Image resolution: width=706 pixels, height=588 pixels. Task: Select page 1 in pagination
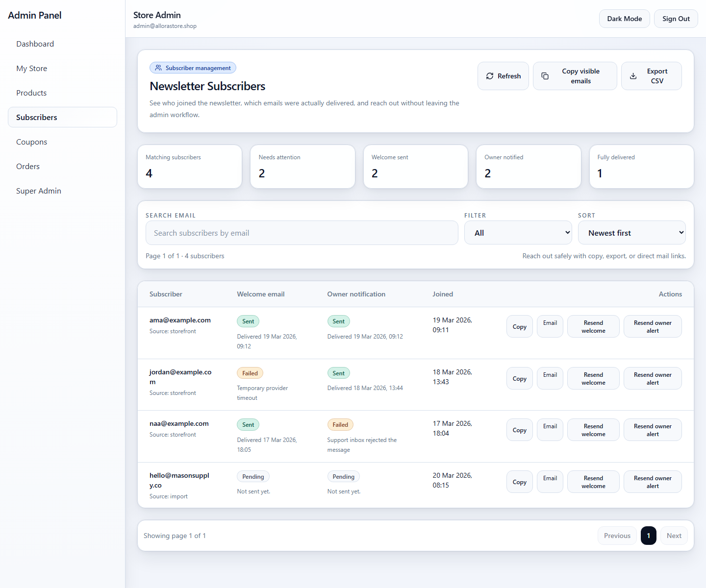(649, 535)
